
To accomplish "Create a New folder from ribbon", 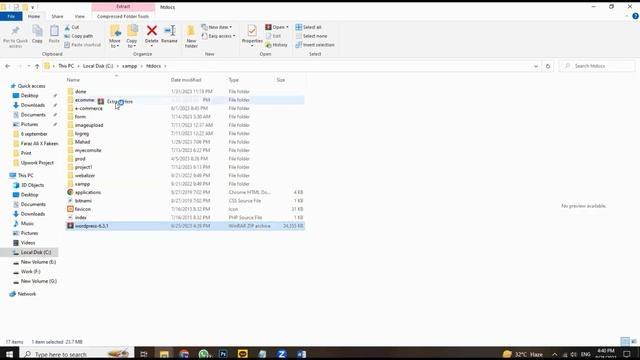I will tap(191, 36).
